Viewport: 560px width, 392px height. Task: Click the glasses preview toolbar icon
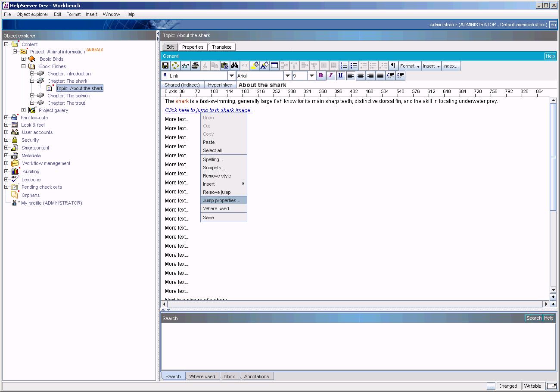point(185,66)
